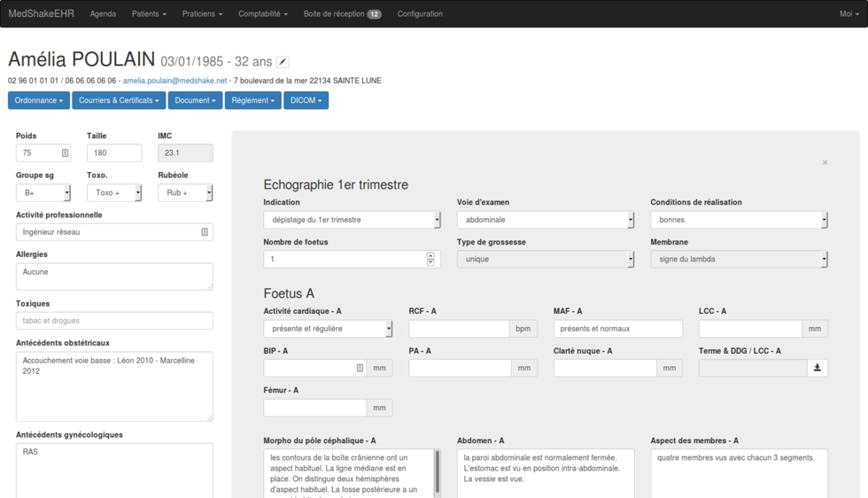
Task: Click the icon inside the Poids field
Action: coord(65,153)
